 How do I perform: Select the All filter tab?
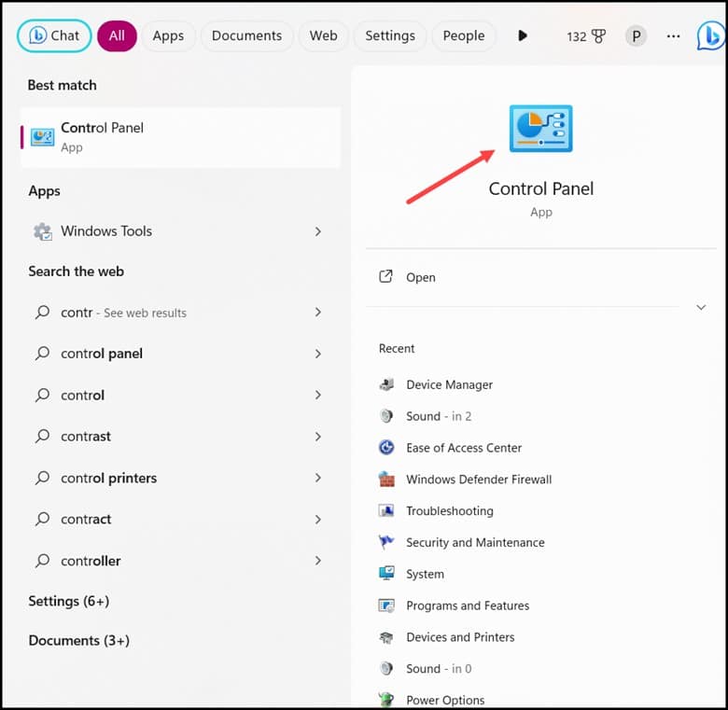[x=117, y=35]
